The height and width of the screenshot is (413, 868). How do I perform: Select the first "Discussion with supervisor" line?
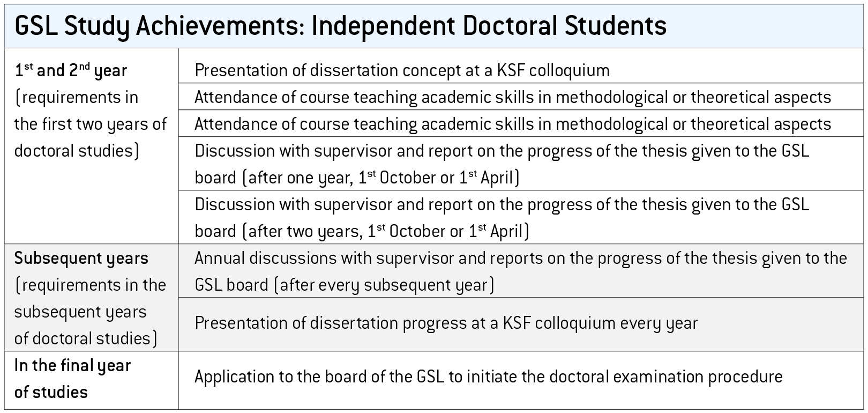tap(502, 151)
